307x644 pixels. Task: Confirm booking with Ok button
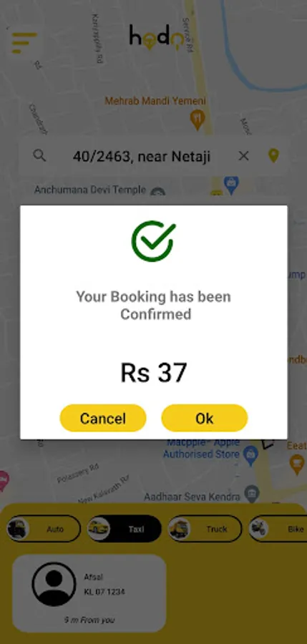click(x=204, y=418)
